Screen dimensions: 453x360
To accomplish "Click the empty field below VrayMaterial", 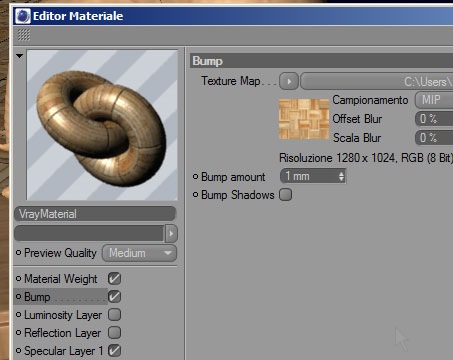I will click(x=89, y=233).
